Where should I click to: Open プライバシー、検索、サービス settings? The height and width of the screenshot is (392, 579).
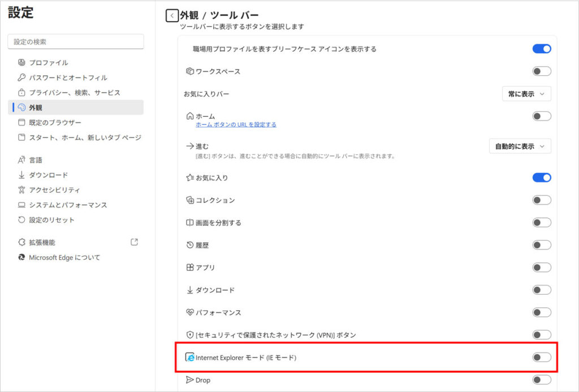75,92
